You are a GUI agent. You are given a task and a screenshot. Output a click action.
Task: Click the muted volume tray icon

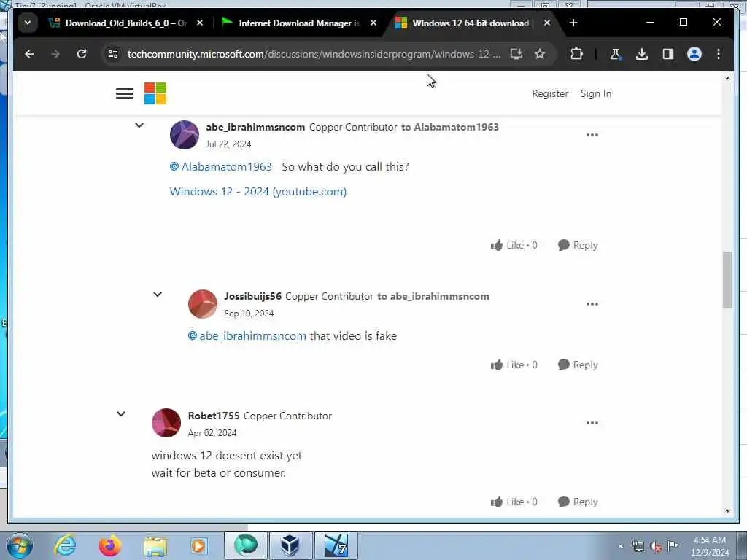(x=656, y=547)
